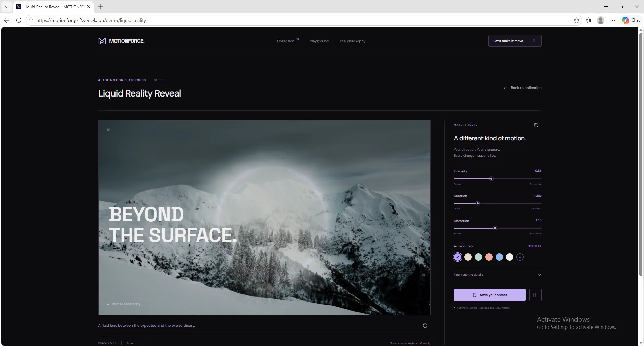This screenshot has width=644, height=346.
Task: Open The philosophy nav link
Action: coord(352,41)
